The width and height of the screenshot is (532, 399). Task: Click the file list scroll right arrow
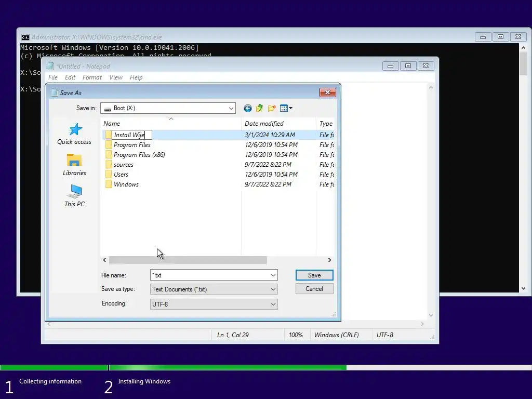point(329,260)
